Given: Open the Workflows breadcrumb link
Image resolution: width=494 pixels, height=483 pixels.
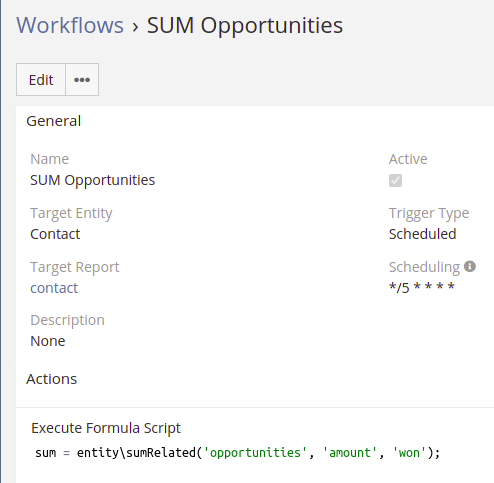Looking at the screenshot, I should pyautogui.click(x=70, y=25).
